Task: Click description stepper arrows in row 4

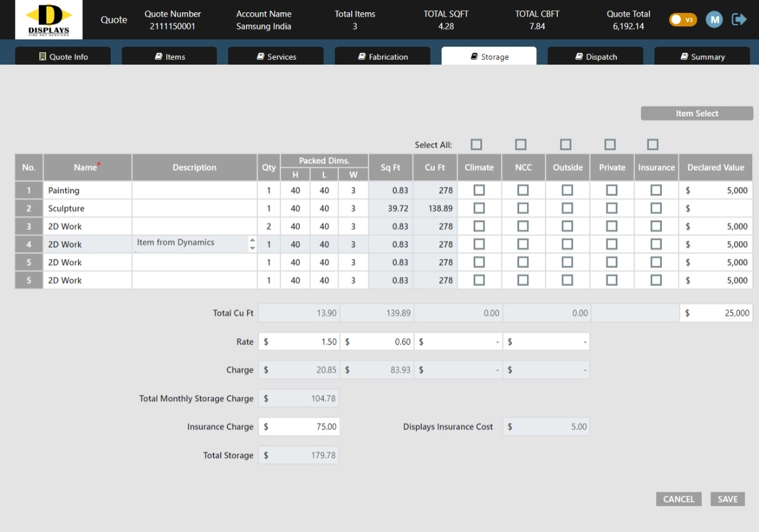Action: 252,244
